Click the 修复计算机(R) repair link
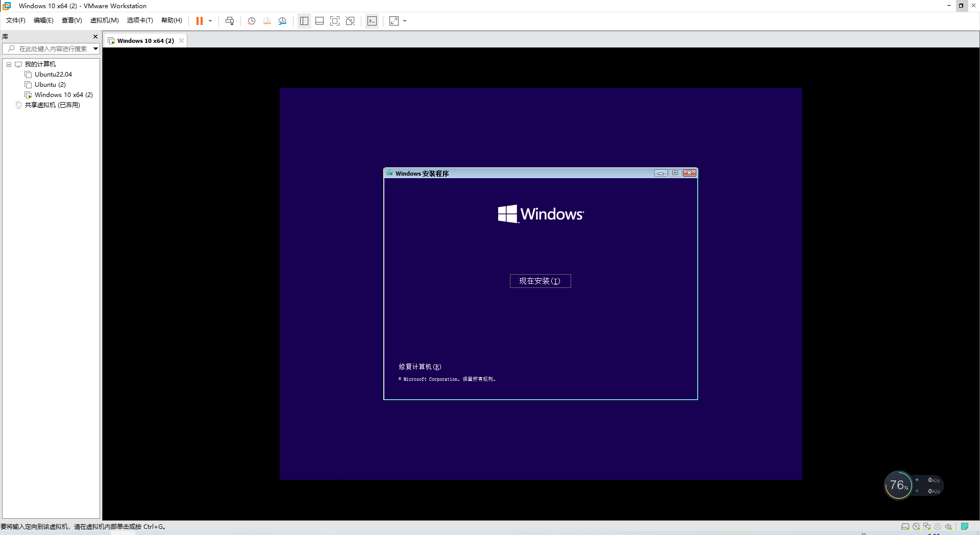 point(420,367)
